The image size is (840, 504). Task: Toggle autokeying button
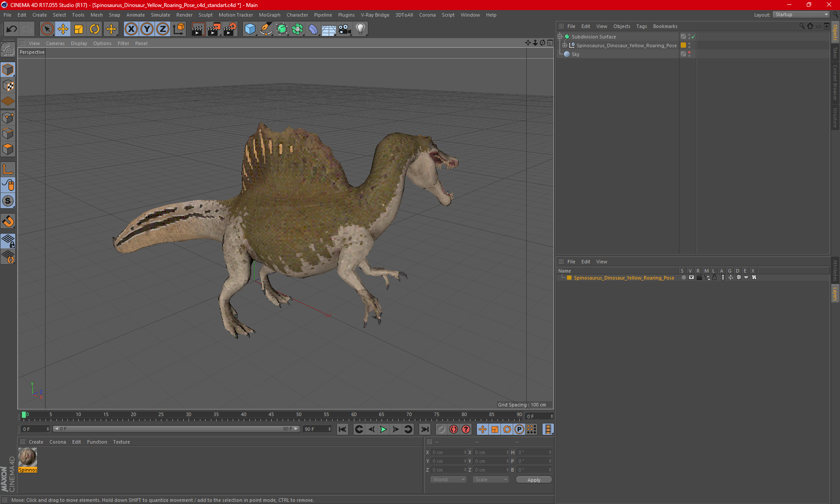453,429
